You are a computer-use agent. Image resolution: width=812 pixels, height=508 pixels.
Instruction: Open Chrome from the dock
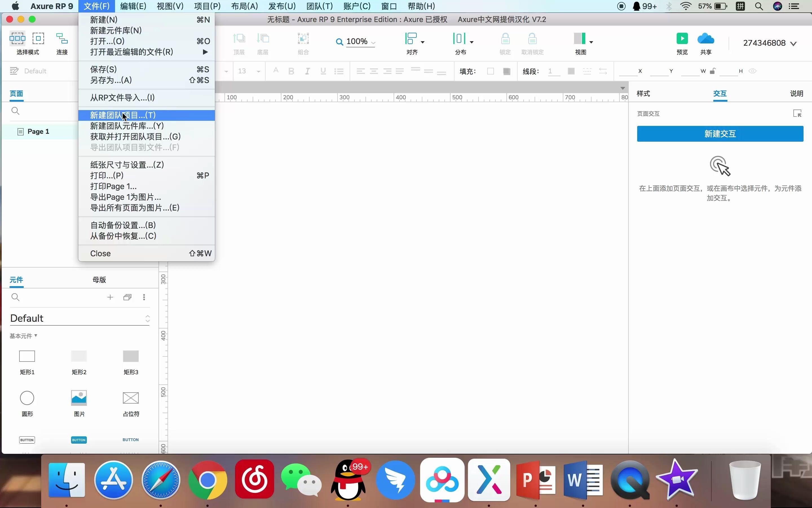(x=207, y=480)
